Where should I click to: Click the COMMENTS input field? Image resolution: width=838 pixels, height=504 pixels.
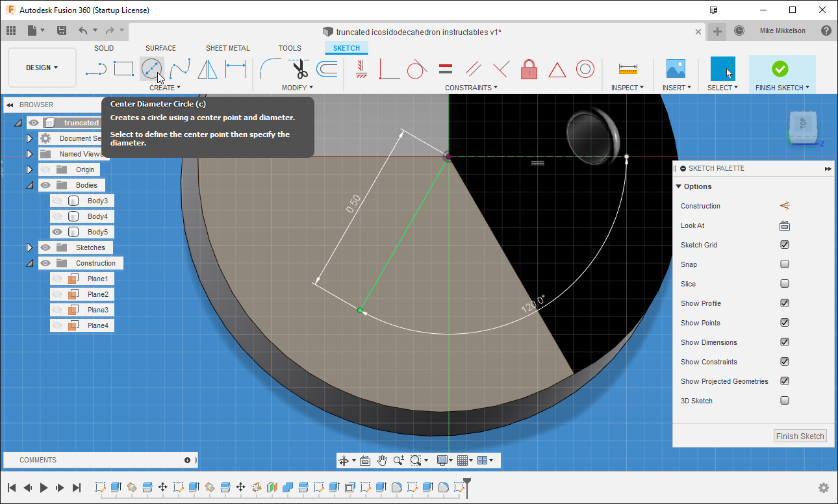(97, 460)
